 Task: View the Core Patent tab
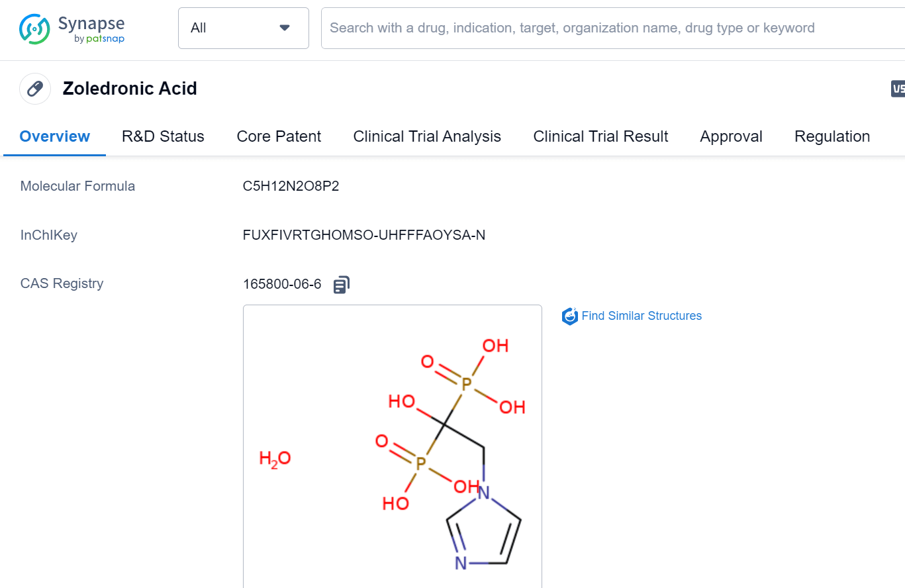click(279, 136)
